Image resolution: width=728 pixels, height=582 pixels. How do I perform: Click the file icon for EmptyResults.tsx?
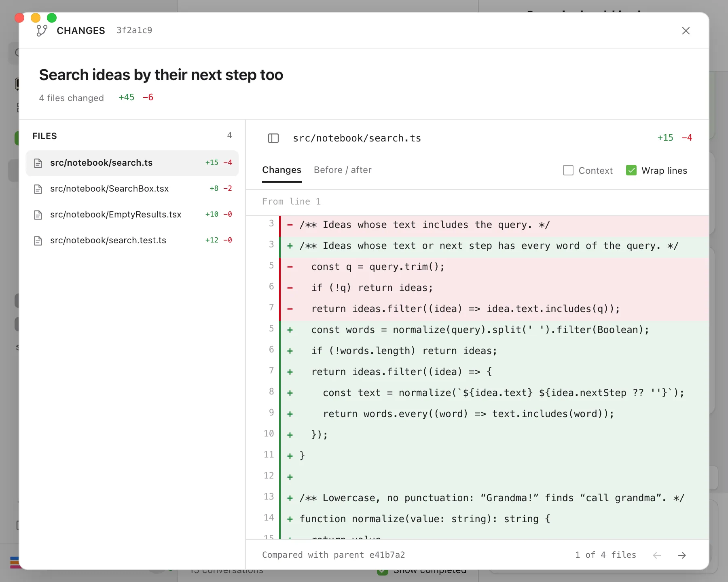(x=38, y=215)
